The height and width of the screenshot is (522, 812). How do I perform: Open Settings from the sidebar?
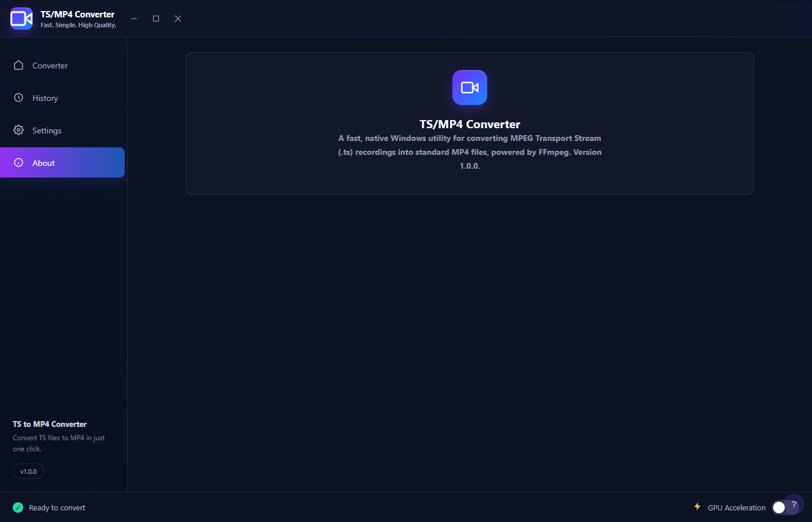point(63,130)
